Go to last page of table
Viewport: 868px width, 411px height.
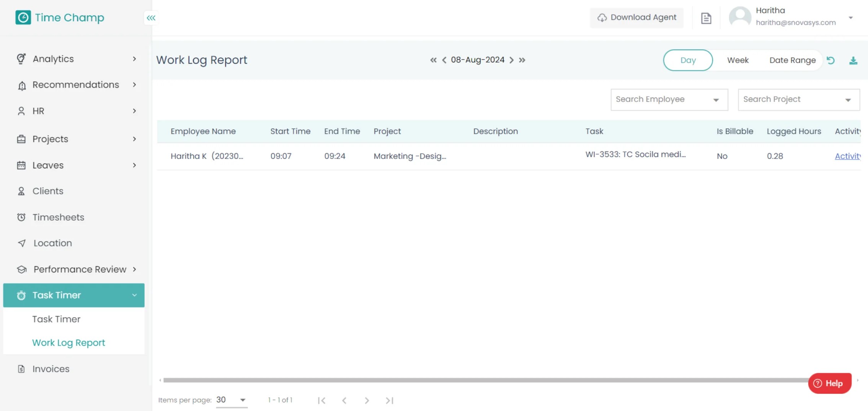(390, 400)
